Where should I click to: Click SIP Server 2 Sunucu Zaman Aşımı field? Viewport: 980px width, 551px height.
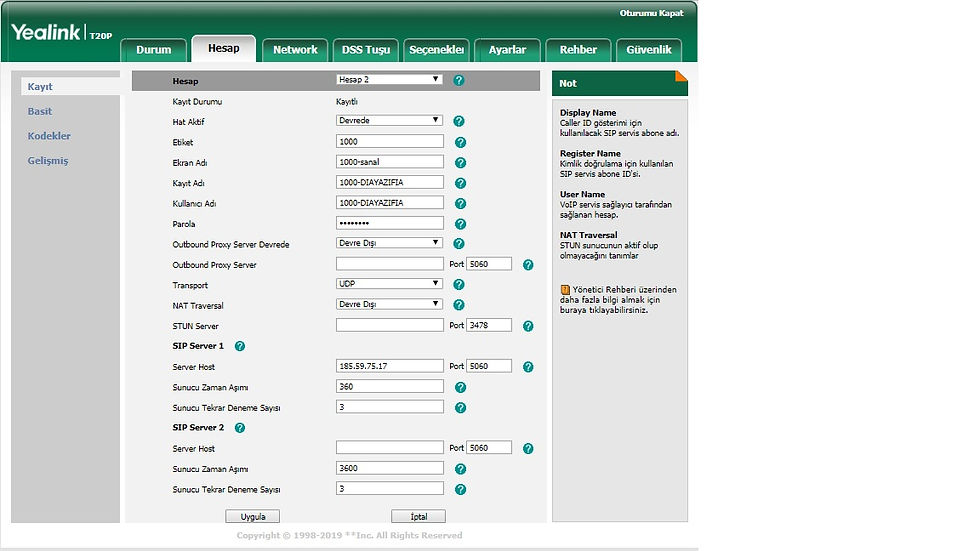coord(390,468)
